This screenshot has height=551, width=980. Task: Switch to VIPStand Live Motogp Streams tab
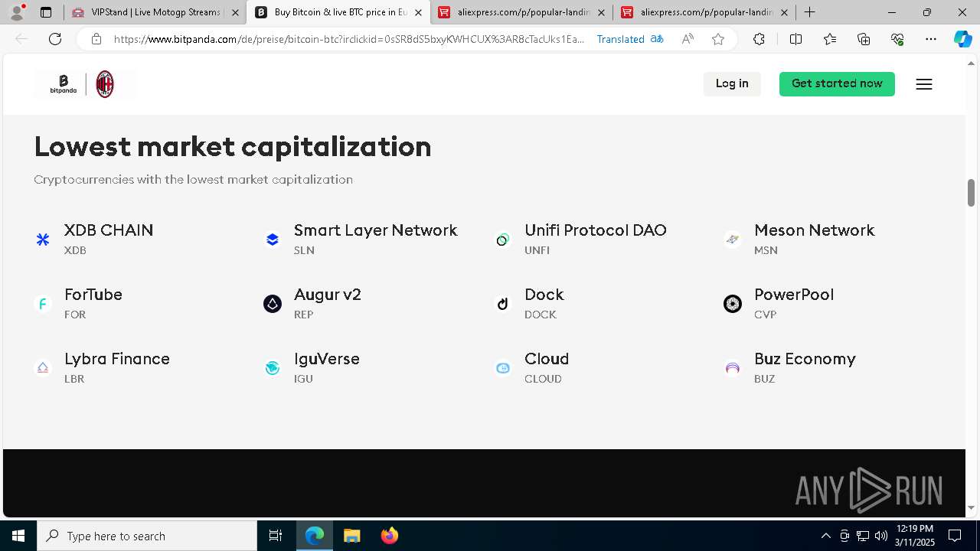point(155,12)
